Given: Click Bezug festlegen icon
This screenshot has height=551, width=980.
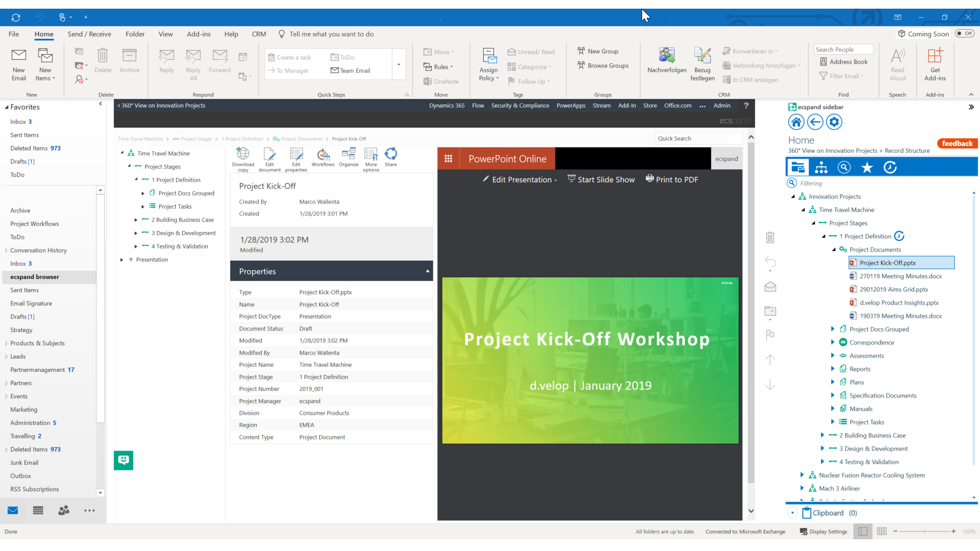Looking at the screenshot, I should coord(702,64).
